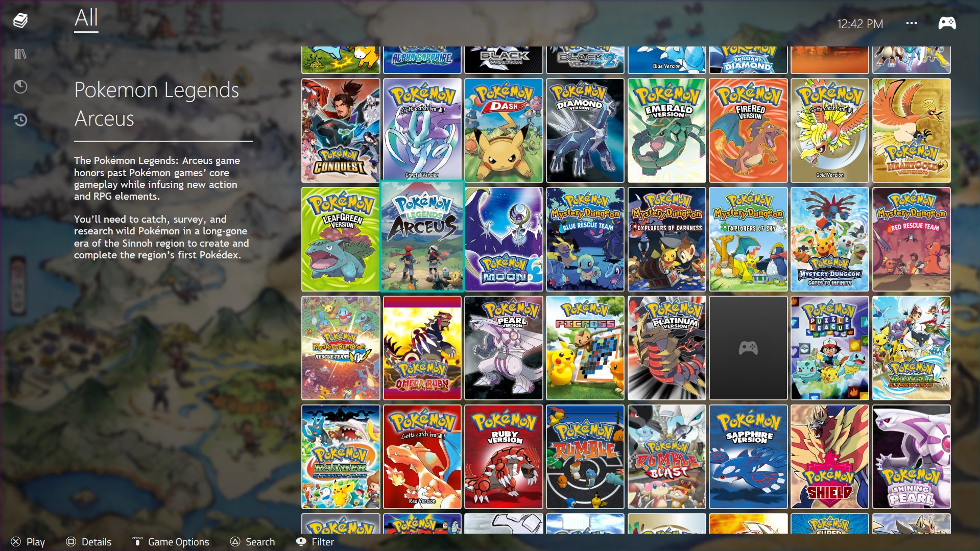Select Pokémon Alpha Sapphire cover

coord(422,60)
